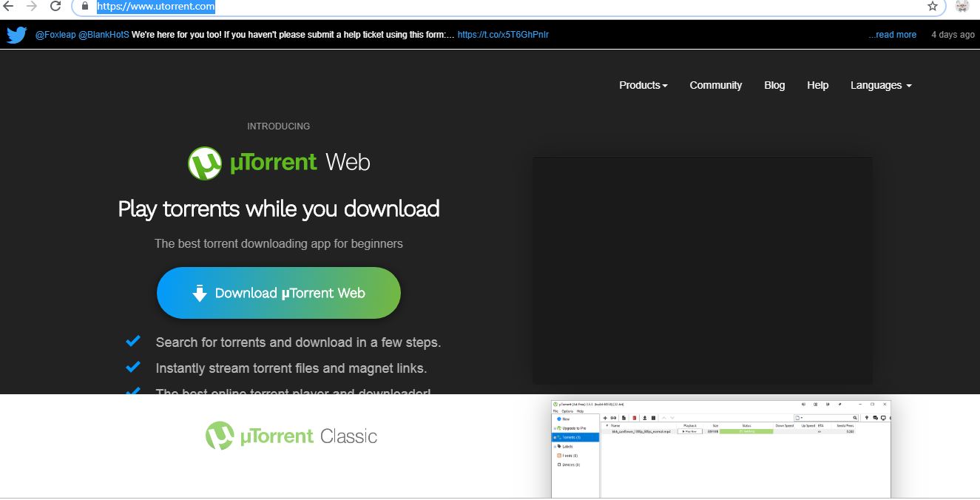
Task: Click the dark video preview panel
Action: [703, 270]
